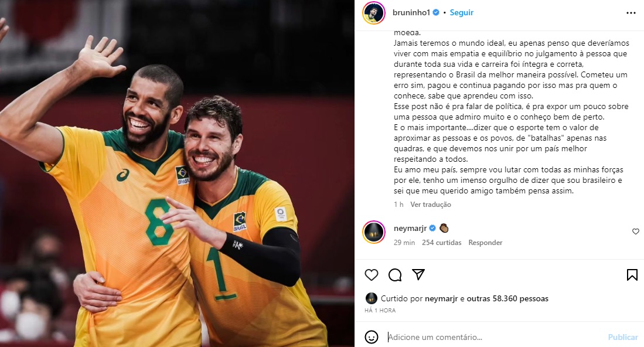Open neymarjr username in comment
Screen dimensions: 644x347
410,229
